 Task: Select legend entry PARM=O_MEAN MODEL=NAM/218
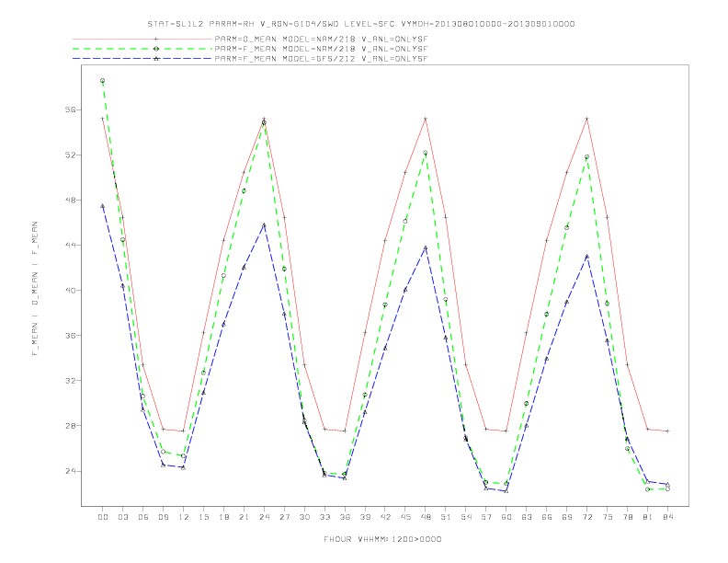[x=321, y=39]
